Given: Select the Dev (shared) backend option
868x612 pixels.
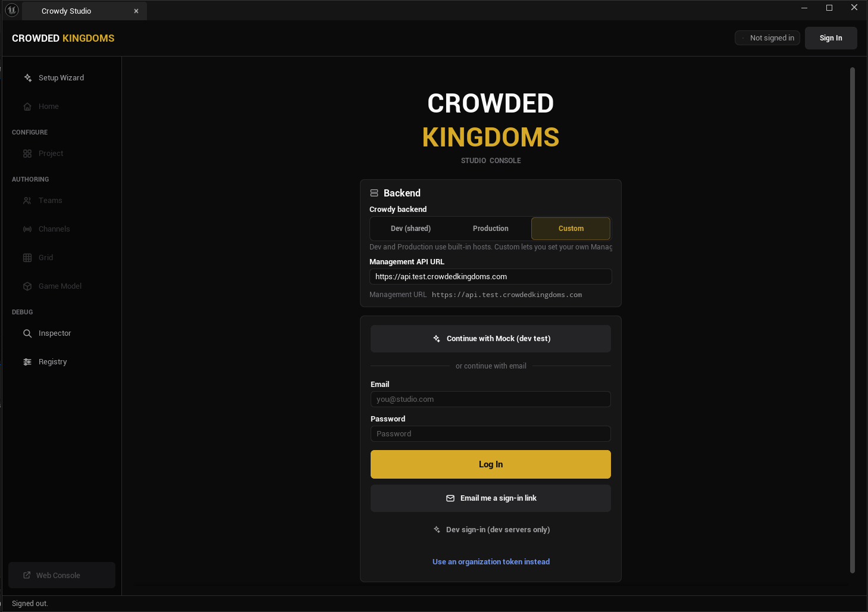Looking at the screenshot, I should 411,229.
